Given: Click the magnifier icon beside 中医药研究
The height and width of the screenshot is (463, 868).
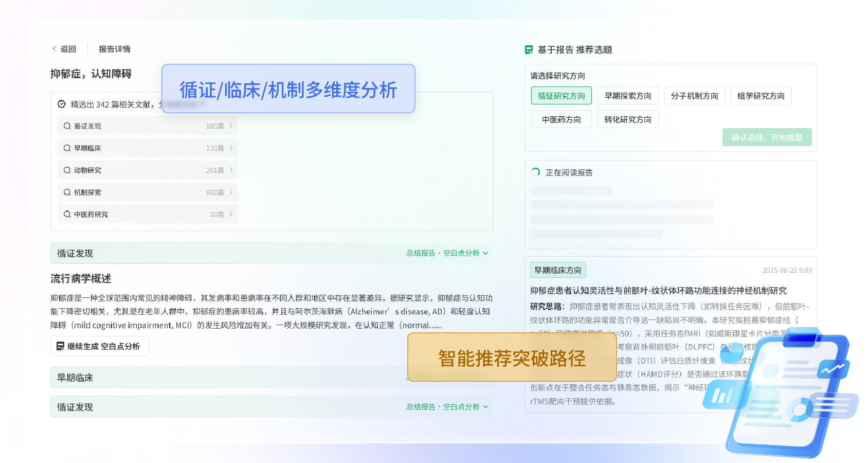Looking at the screenshot, I should [x=67, y=214].
